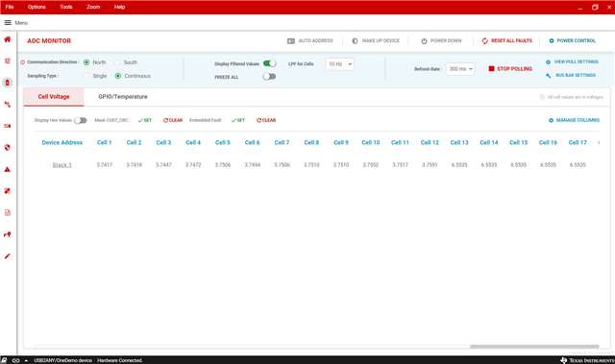Click the horizontal table scrollbar thumb
This screenshot has width=615, height=364.
(x=534, y=347)
